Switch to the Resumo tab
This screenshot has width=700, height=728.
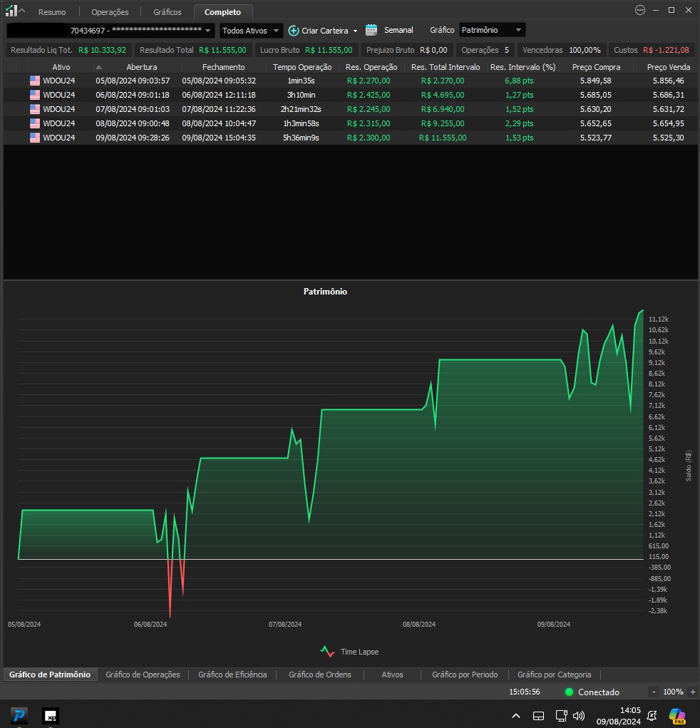point(52,12)
